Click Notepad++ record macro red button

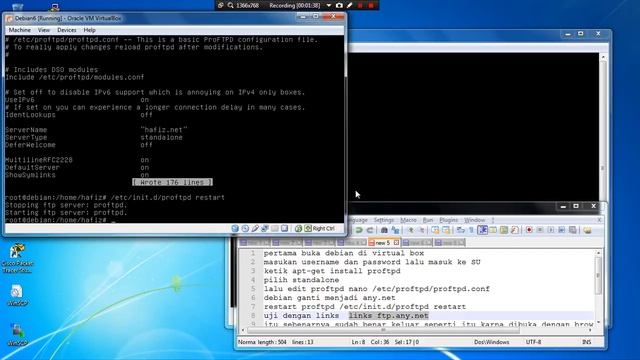[x=529, y=230]
